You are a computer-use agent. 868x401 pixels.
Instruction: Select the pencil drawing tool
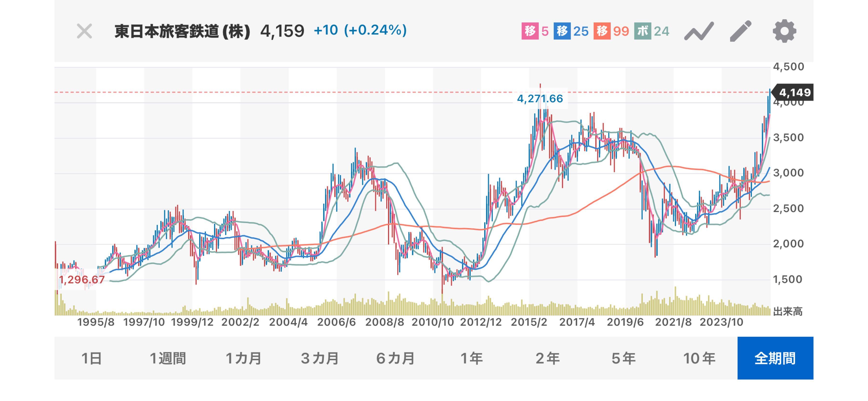741,31
